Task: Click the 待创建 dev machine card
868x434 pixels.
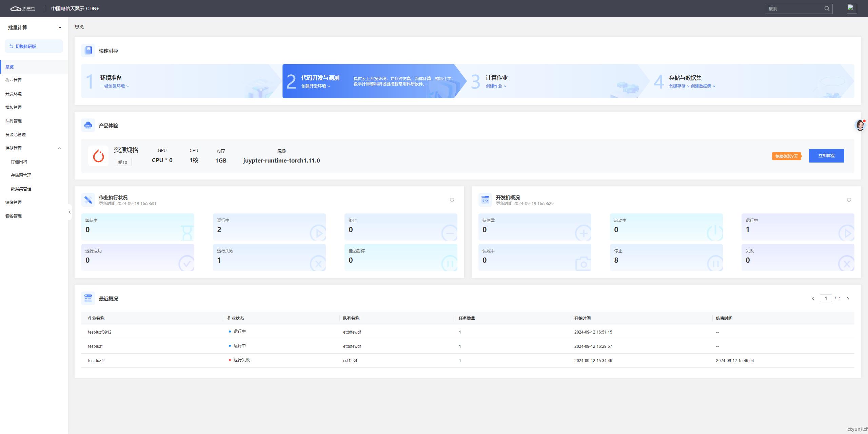Action: (535, 227)
